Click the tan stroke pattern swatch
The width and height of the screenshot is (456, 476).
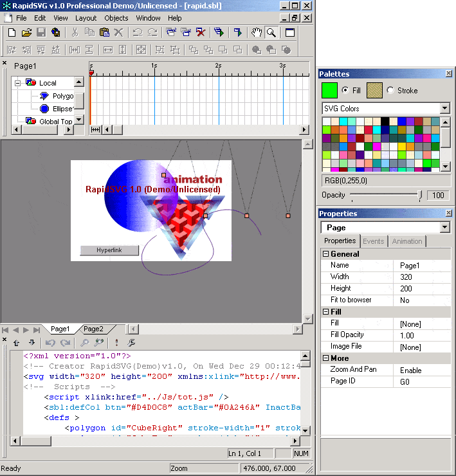pyautogui.click(x=374, y=91)
